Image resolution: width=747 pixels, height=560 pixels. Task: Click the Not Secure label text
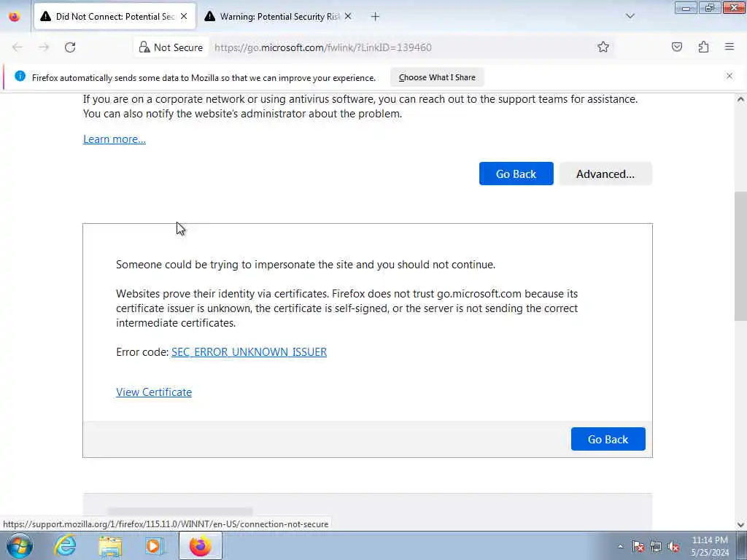point(178,47)
